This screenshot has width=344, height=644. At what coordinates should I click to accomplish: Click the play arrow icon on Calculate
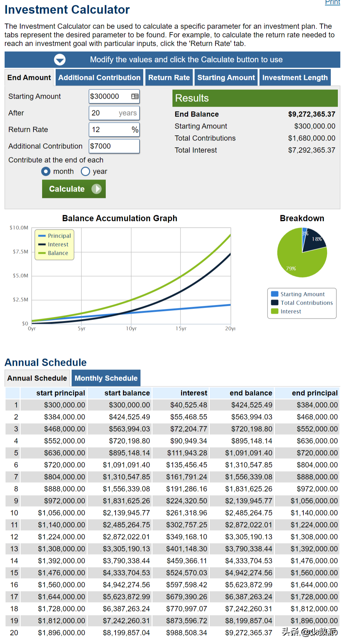96,189
